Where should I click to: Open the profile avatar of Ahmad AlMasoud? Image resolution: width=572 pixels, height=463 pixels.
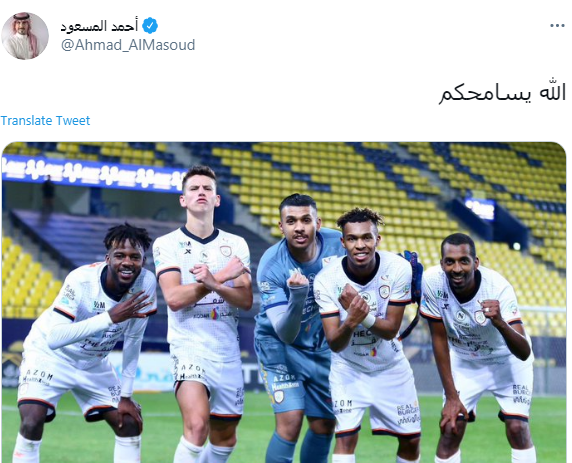click(x=25, y=36)
